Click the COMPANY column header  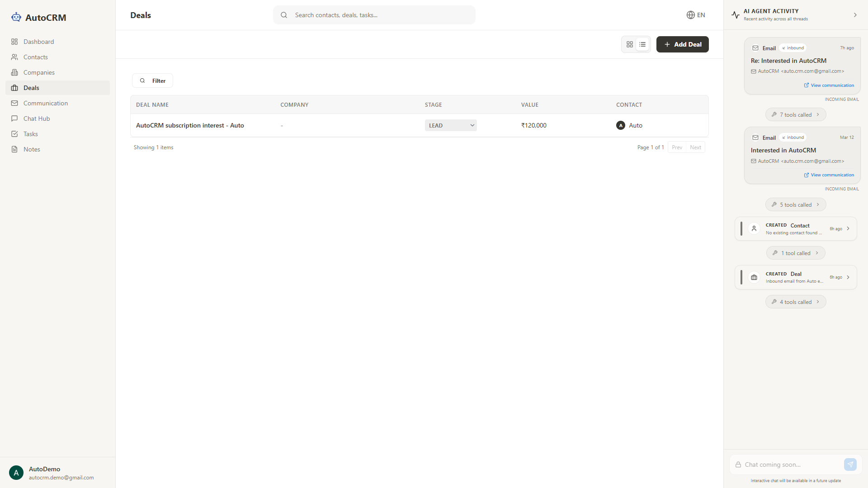[294, 104]
